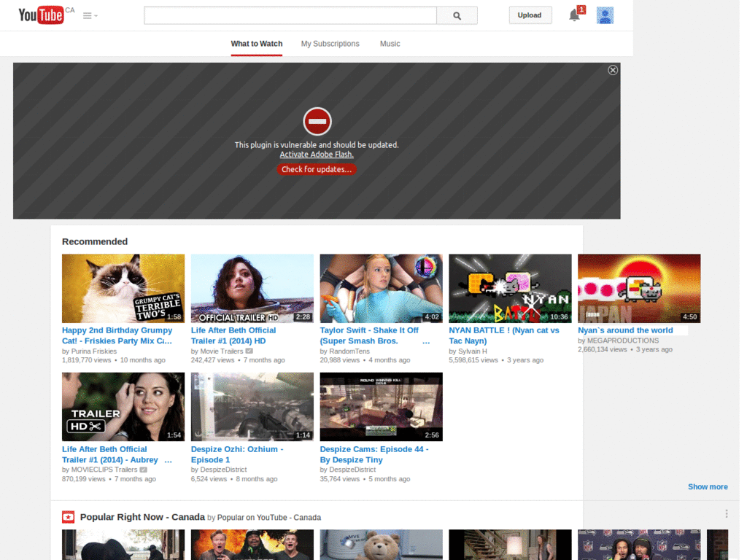Image resolution: width=747 pixels, height=560 pixels.
Task: Open Life After Beth Aubrey trailer thumbnail 1:54
Action: (x=123, y=407)
